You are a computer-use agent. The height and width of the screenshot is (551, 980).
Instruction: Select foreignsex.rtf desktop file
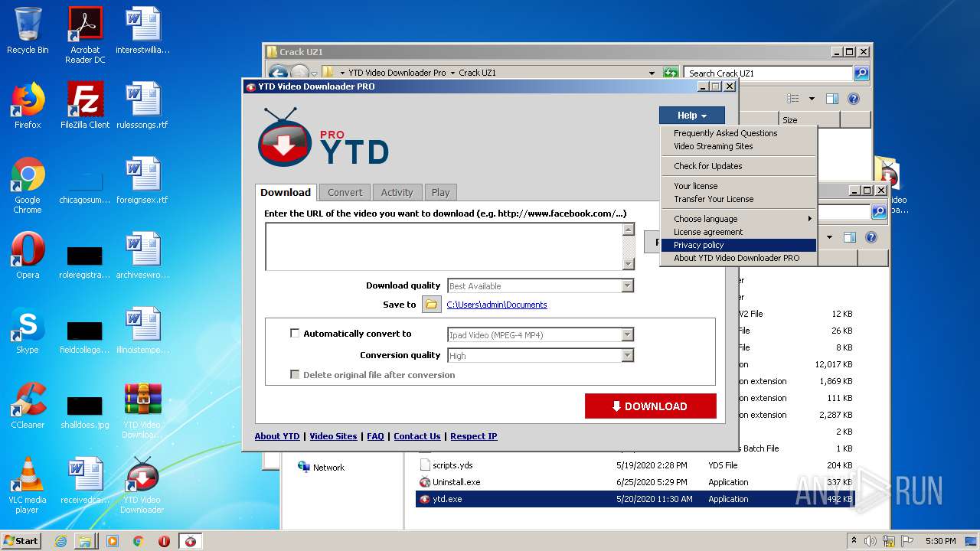pyautogui.click(x=142, y=181)
